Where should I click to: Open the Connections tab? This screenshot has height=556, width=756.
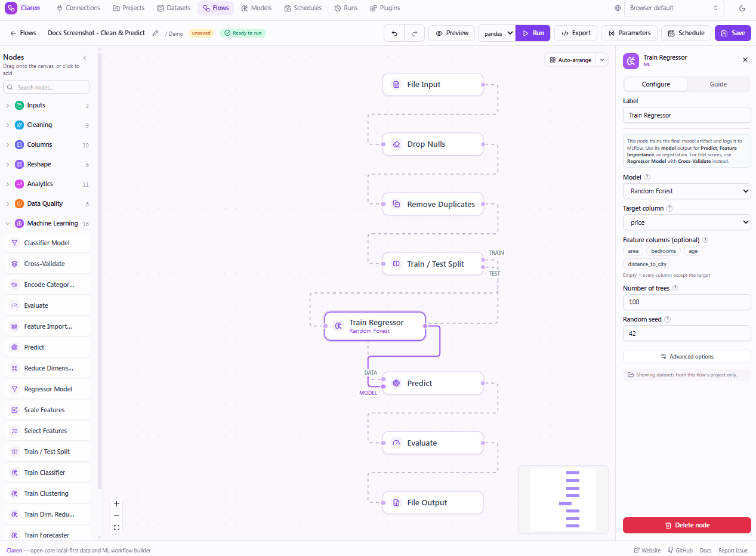click(78, 8)
